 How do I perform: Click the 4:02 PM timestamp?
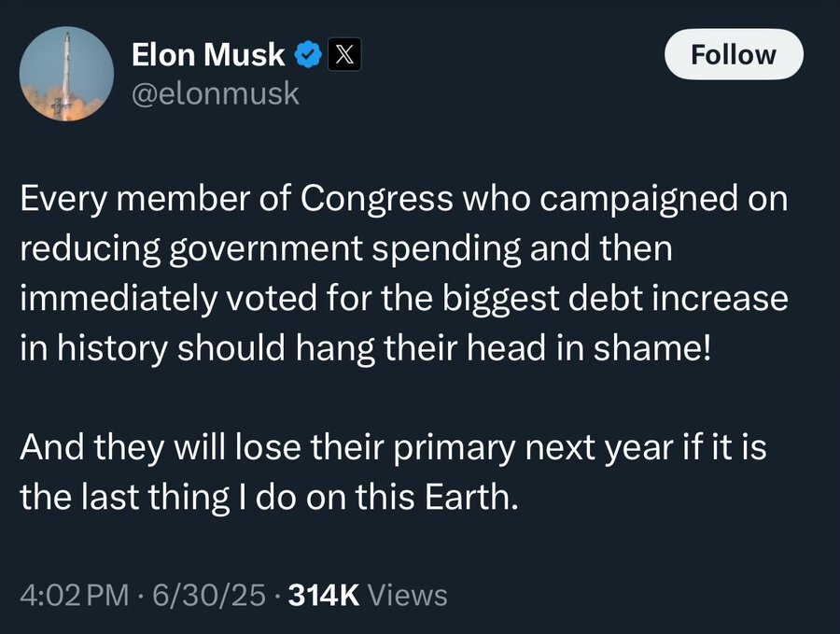point(74,595)
